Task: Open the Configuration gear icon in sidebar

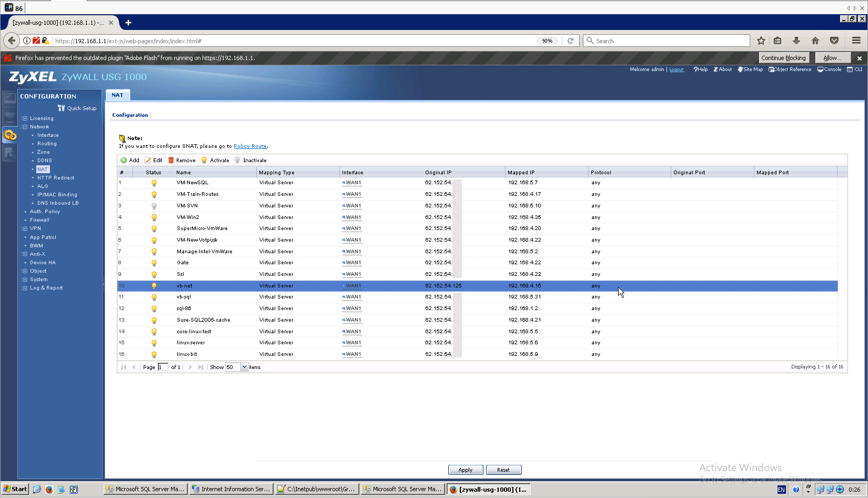Action: click(9, 135)
